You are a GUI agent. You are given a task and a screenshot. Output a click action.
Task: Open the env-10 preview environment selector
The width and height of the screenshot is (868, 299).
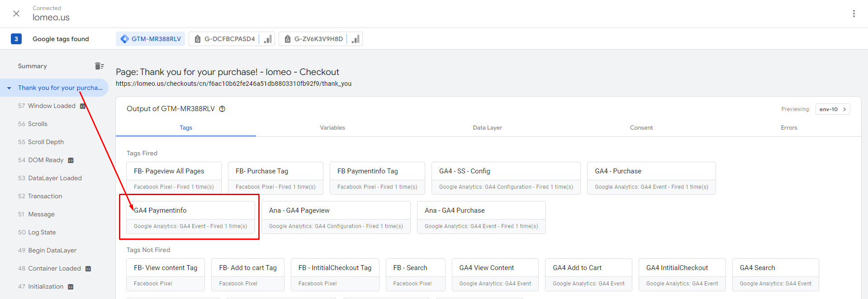pos(832,109)
